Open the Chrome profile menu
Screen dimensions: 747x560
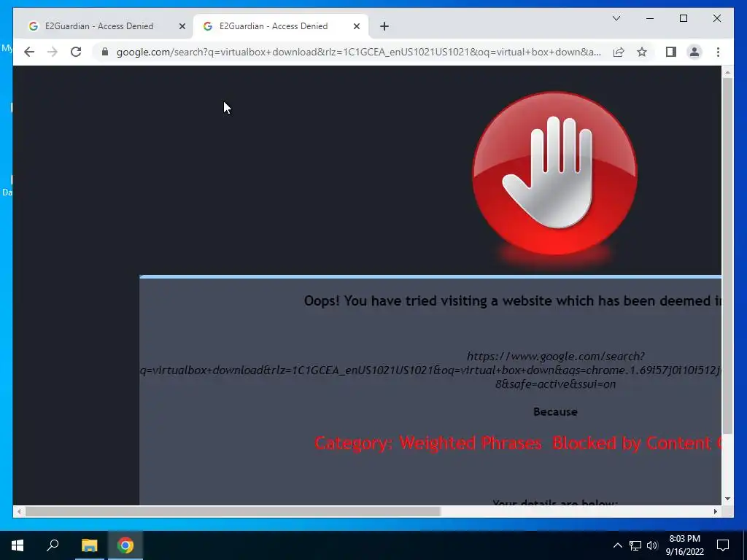(x=694, y=52)
